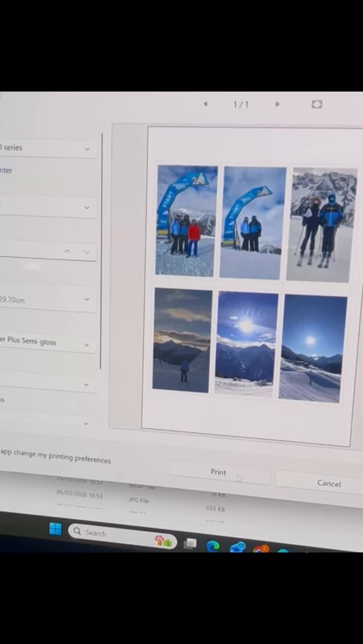The height and width of the screenshot is (644, 363).
Task: Click the Print button
Action: tap(219, 473)
